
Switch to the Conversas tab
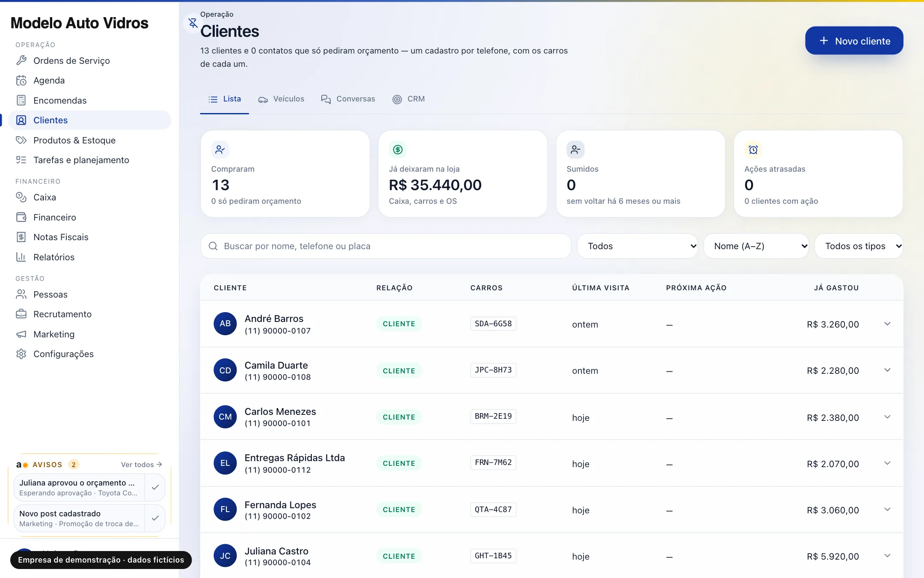(x=348, y=99)
